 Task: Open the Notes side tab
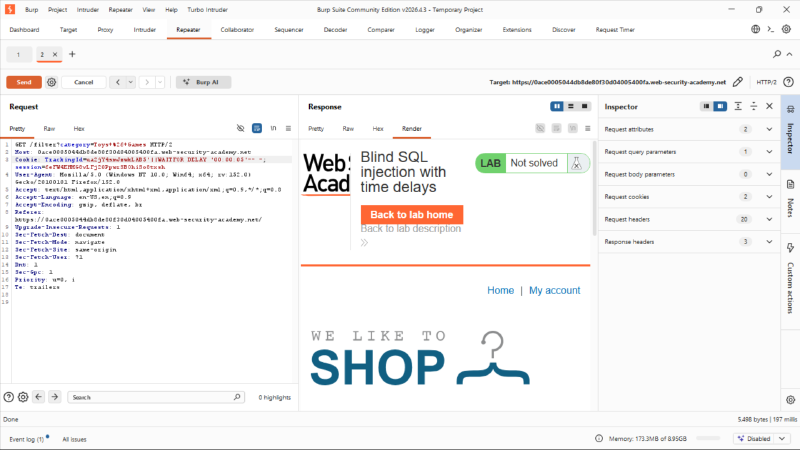point(790,199)
